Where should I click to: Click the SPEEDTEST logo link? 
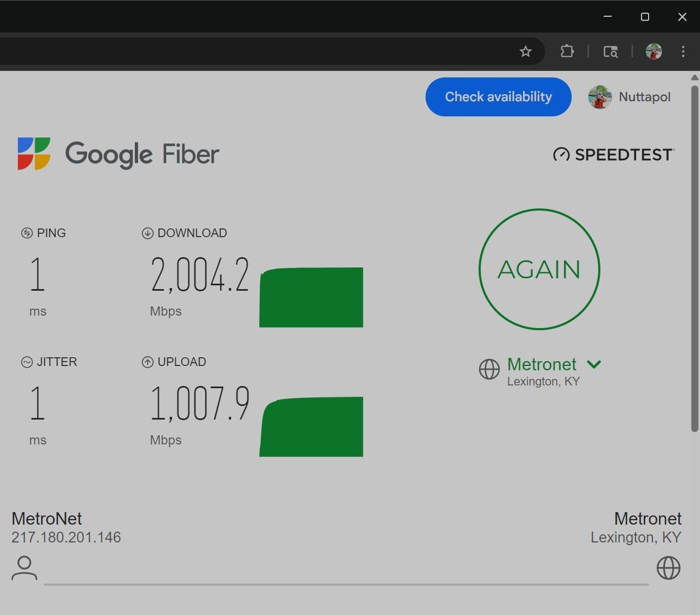[614, 155]
